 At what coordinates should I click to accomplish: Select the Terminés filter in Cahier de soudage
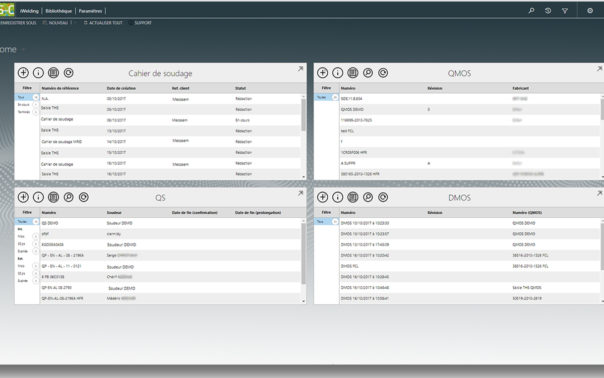pyautogui.click(x=27, y=112)
